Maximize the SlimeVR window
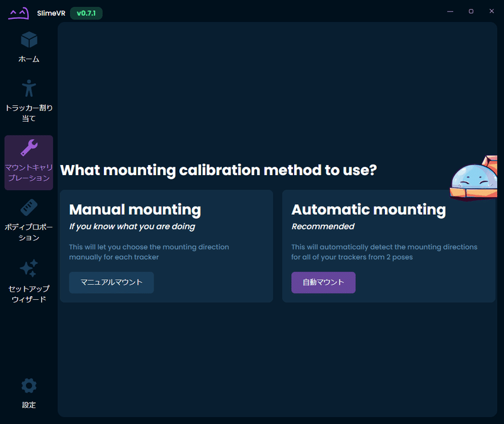 [x=471, y=11]
